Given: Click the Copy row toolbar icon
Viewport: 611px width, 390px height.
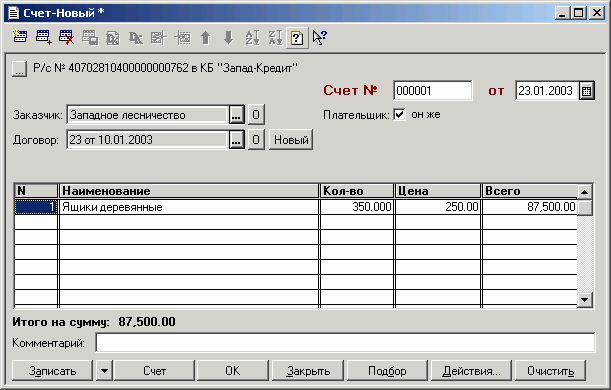Looking at the screenshot, I should 90,37.
